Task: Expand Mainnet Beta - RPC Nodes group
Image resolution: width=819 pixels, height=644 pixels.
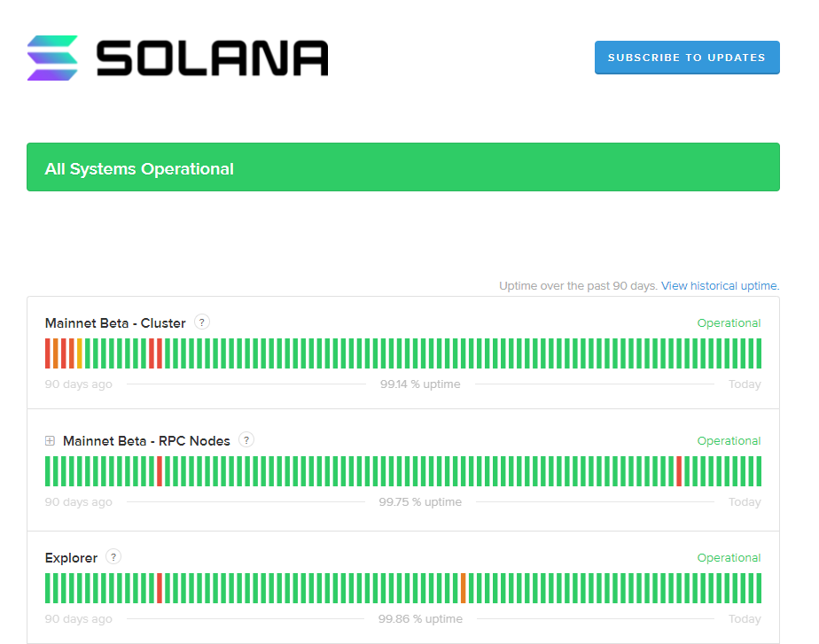Action: [x=51, y=441]
